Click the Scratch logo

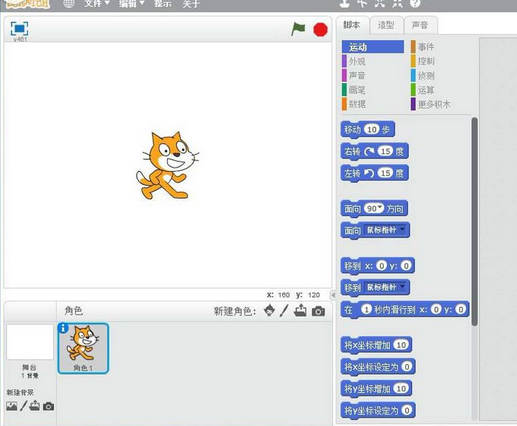[28, 3]
